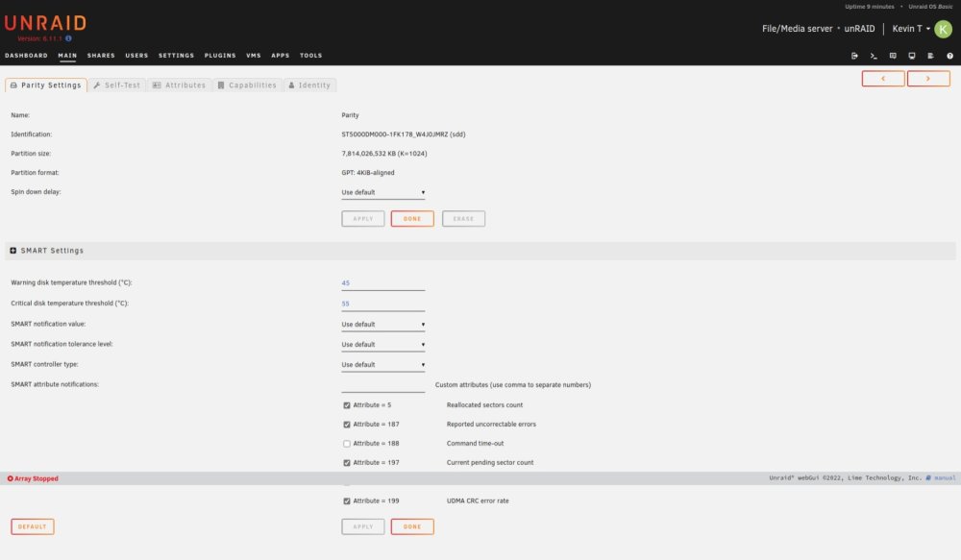Click the version info icon under the logo
Image resolution: width=961 pixels, height=560 pixels.
coord(68,38)
